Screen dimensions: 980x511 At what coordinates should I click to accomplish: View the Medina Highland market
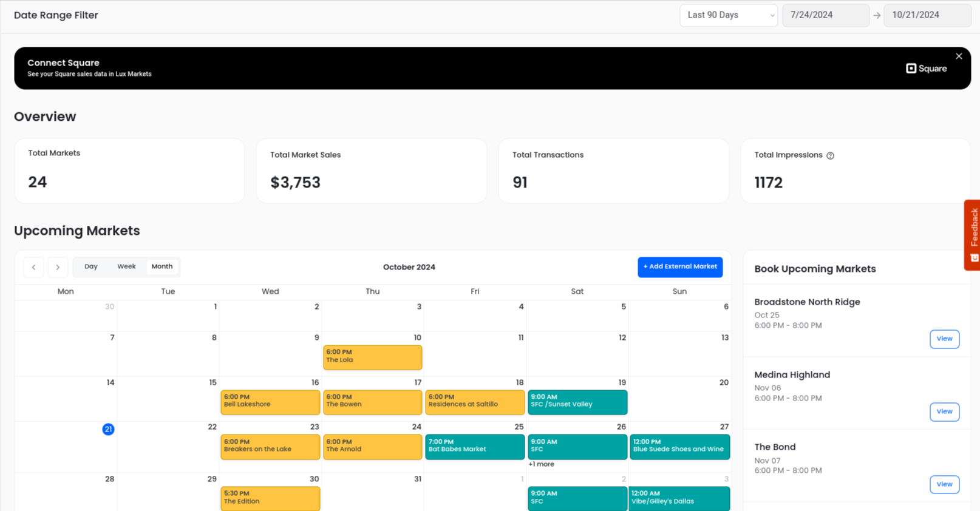tap(944, 411)
